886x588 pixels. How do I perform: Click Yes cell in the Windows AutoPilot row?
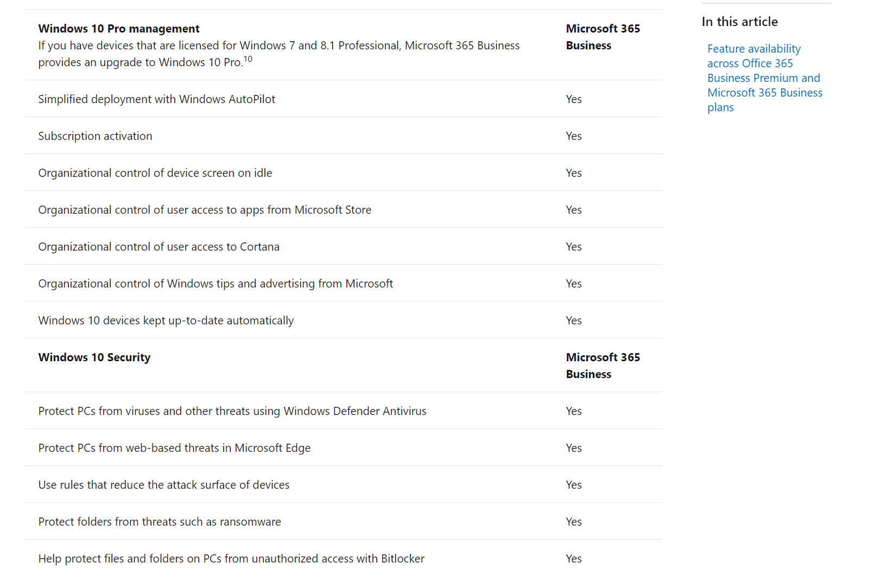tap(574, 99)
